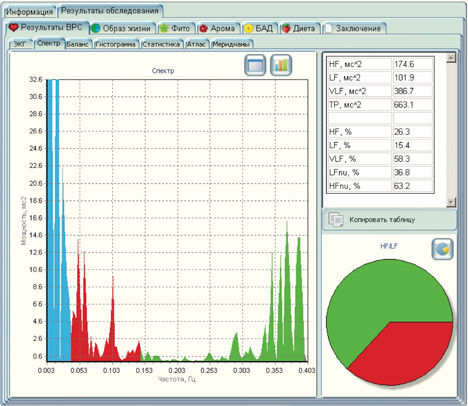The height and width of the screenshot is (406, 468).
Task: Switch to the Диета tab
Action: [300, 28]
